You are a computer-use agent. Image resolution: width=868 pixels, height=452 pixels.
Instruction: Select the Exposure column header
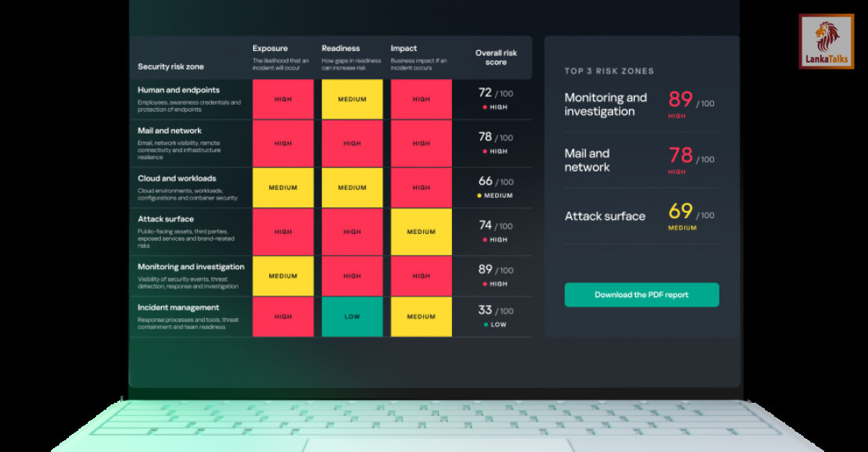(270, 48)
